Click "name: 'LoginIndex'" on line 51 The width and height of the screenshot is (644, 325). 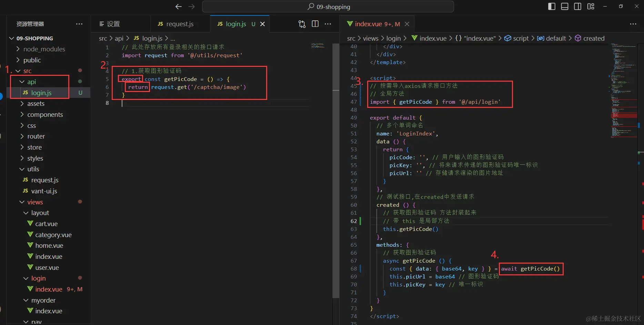(407, 134)
